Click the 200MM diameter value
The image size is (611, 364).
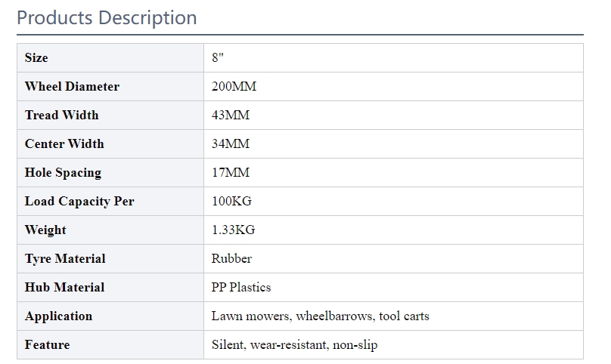234,86
